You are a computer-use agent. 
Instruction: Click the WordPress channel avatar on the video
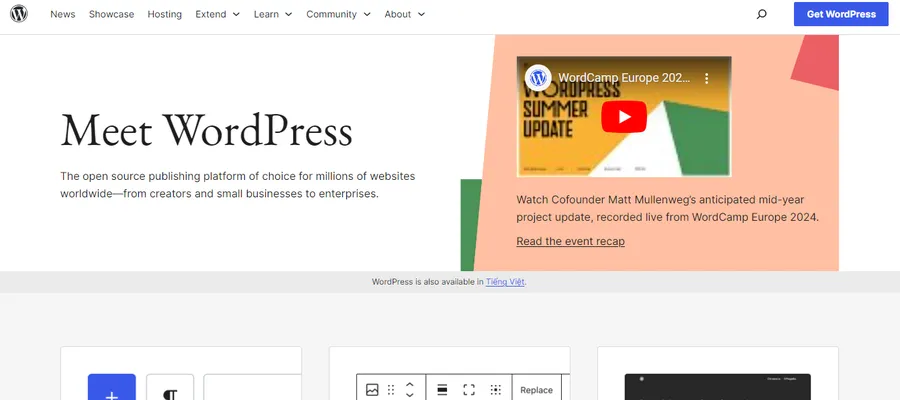538,77
